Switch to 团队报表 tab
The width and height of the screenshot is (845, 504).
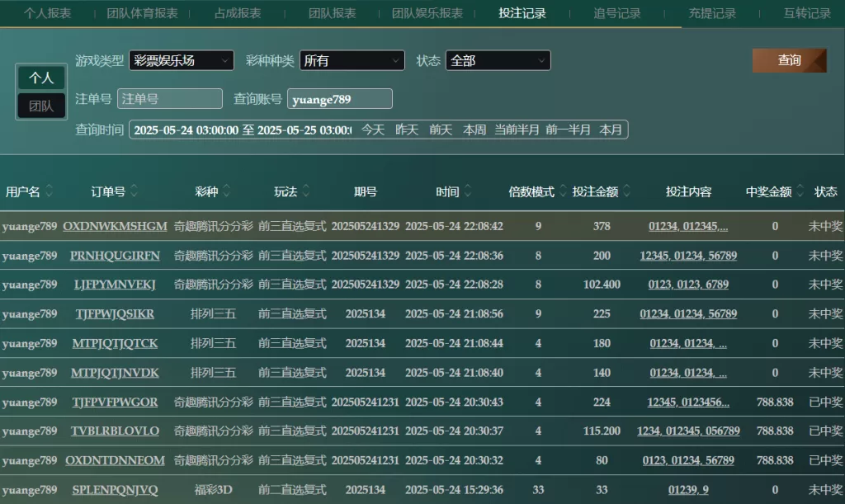pos(333,13)
